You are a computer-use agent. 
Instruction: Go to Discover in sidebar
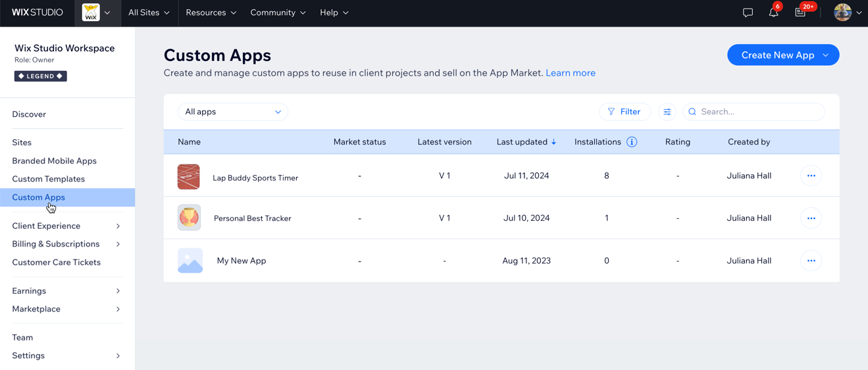click(x=29, y=114)
